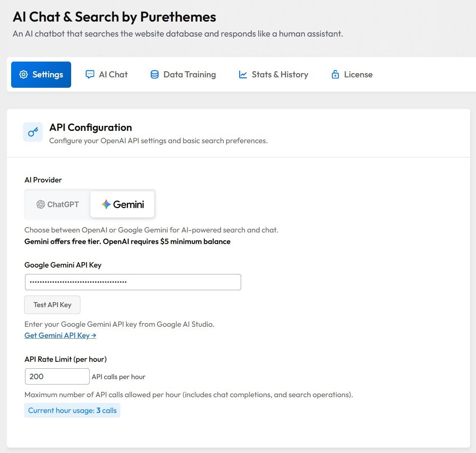Viewport: 476px width, 453px height.
Task: Click the API Configuration section heading
Action: (x=91, y=127)
